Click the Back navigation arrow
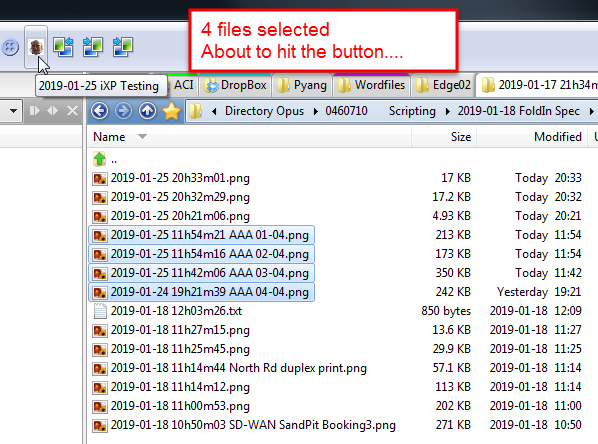The width and height of the screenshot is (598, 444). click(100, 111)
